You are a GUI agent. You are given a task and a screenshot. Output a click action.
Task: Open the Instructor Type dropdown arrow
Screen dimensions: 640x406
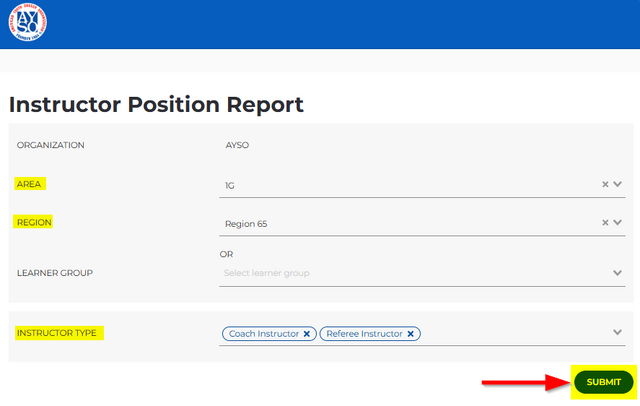point(618,333)
